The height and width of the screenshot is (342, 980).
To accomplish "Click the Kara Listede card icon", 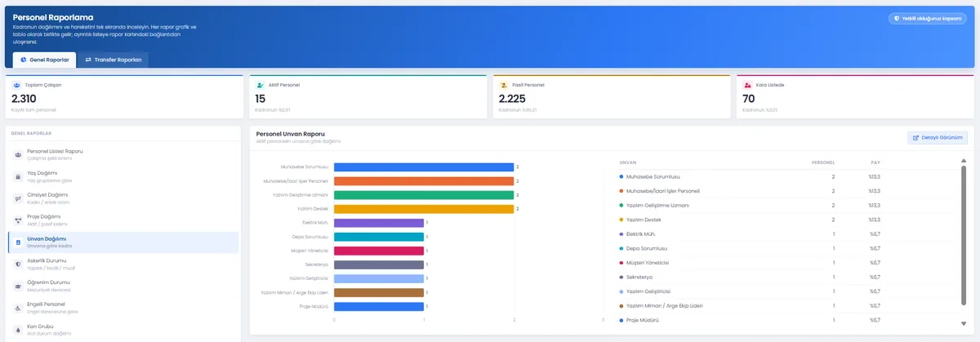I will (x=748, y=85).
